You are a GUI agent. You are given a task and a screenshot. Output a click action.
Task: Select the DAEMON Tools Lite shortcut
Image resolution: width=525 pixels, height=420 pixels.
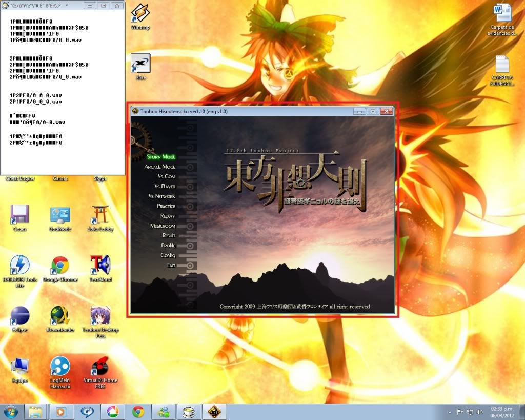coord(20,271)
